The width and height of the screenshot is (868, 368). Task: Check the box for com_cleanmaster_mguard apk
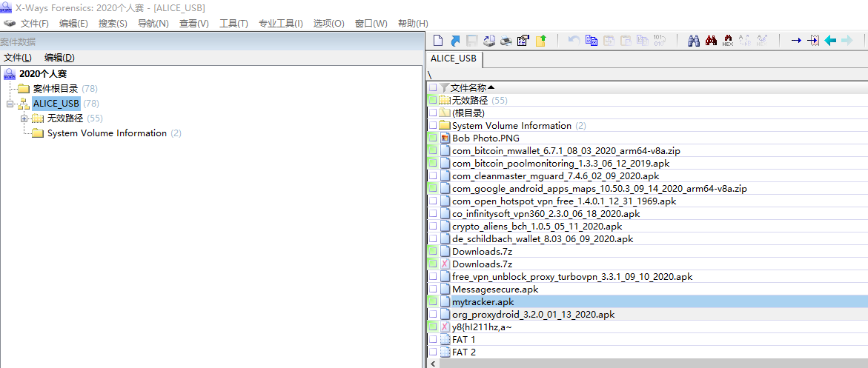point(433,176)
